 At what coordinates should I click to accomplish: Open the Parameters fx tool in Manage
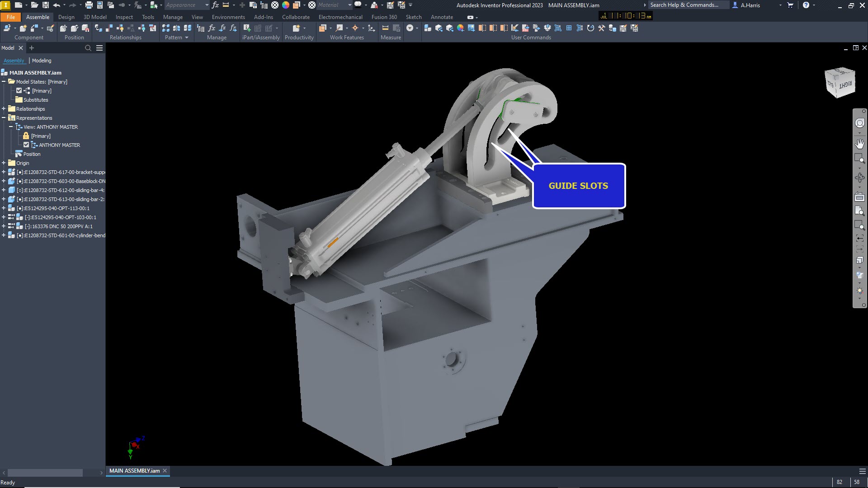point(211,28)
